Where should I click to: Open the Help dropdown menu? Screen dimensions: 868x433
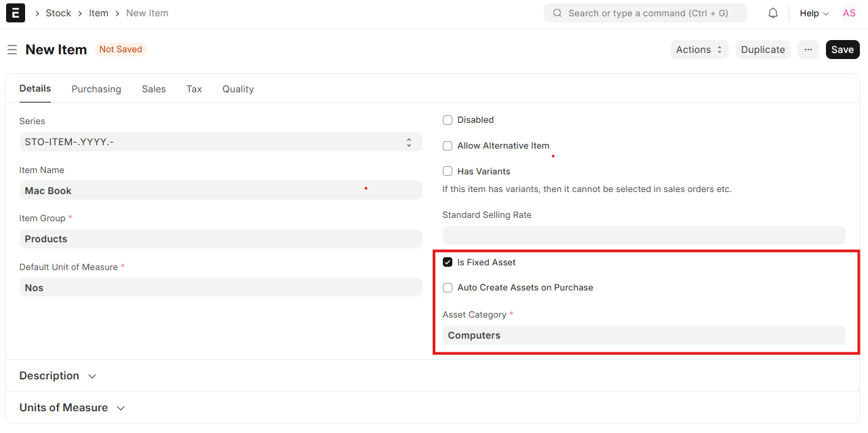pos(814,13)
